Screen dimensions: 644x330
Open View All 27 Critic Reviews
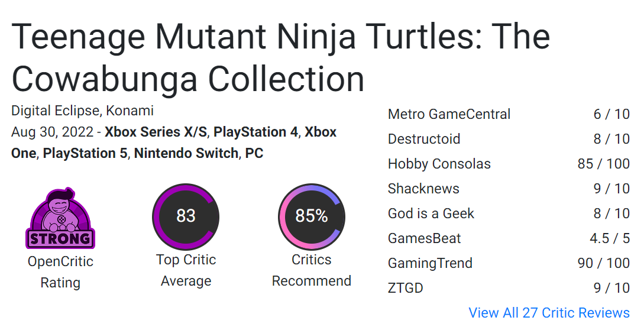549,313
